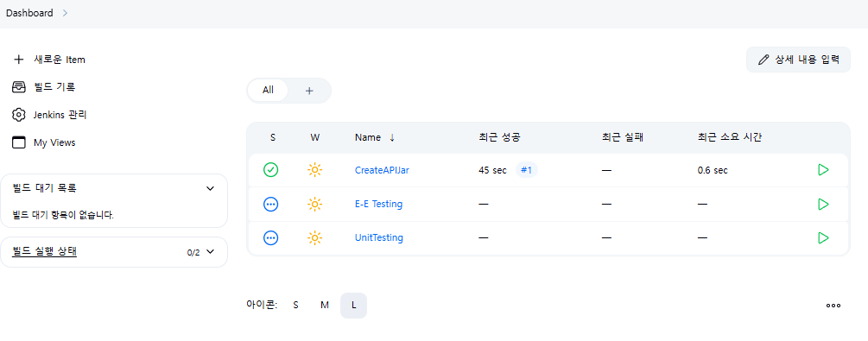Trigger UnitTesting build using green play arrow
868x341 pixels.
point(823,238)
